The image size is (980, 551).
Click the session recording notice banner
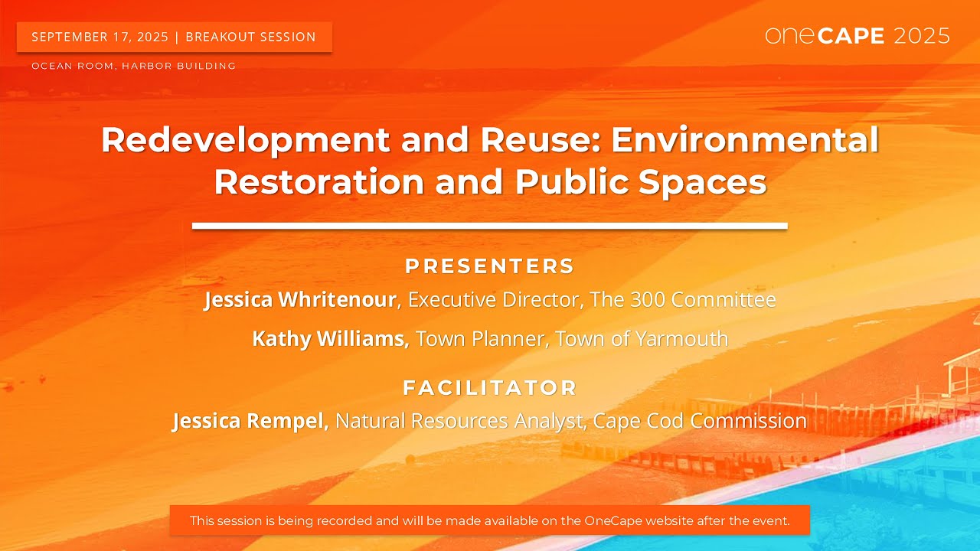[x=490, y=520]
